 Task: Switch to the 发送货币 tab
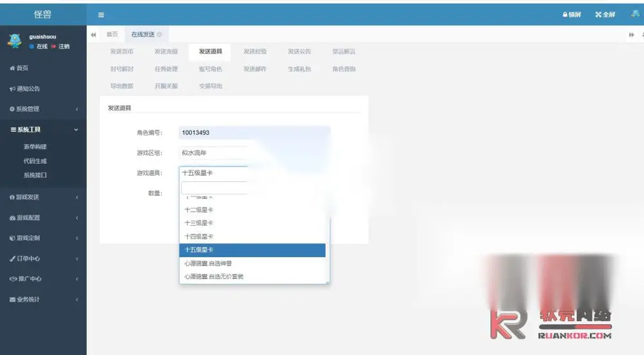point(122,51)
